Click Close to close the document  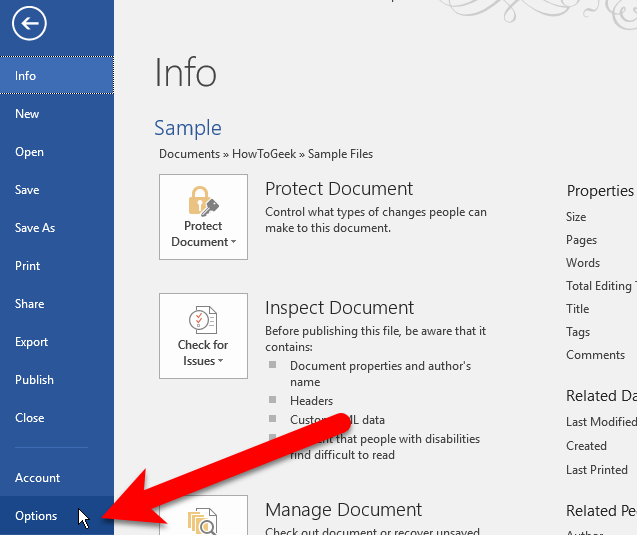point(29,418)
